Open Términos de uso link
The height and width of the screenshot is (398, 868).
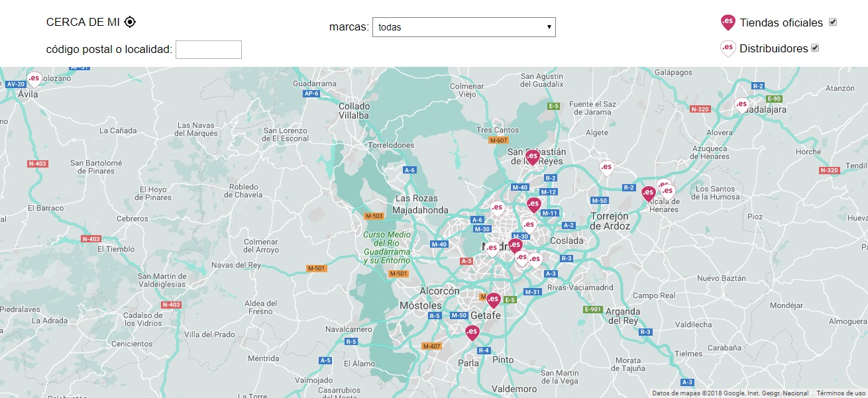[x=840, y=393]
